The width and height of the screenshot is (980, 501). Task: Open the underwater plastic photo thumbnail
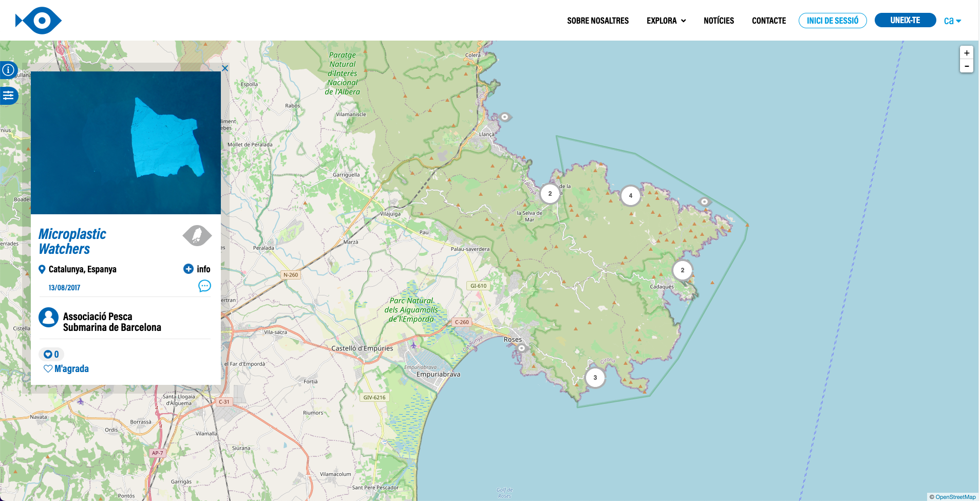126,143
